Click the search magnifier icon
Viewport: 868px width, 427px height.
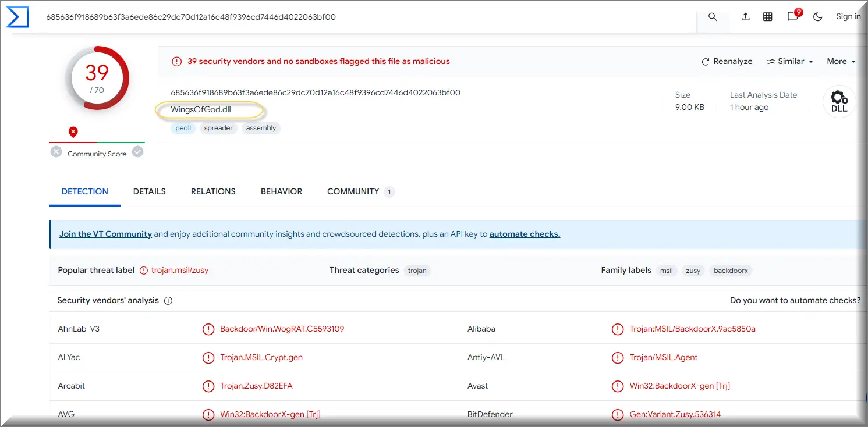click(713, 17)
